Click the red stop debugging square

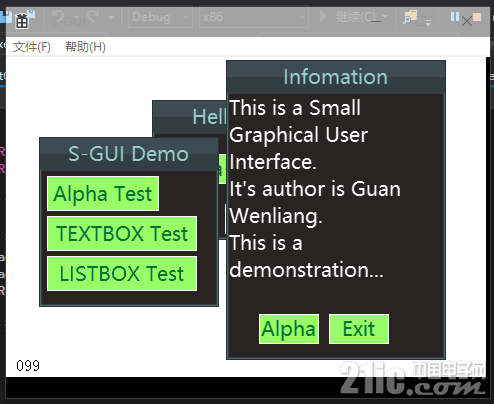[x=477, y=17]
